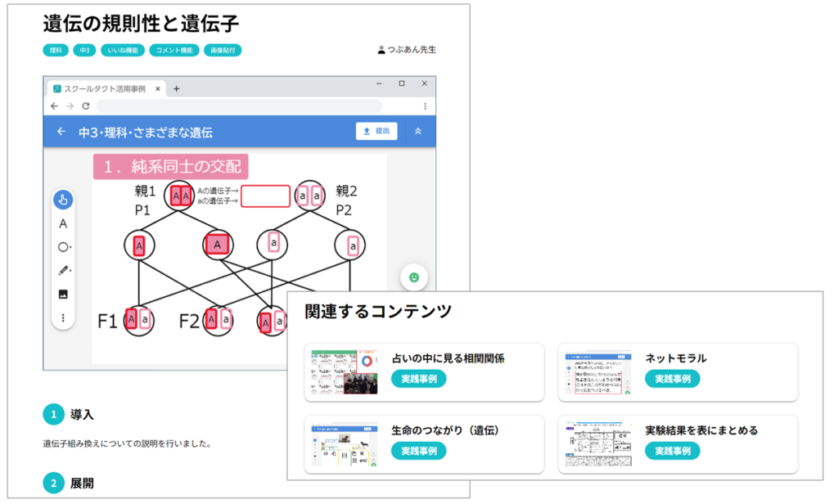
Task: Click 実践事例 under 実験結果を表にまとめる
Action: click(673, 451)
